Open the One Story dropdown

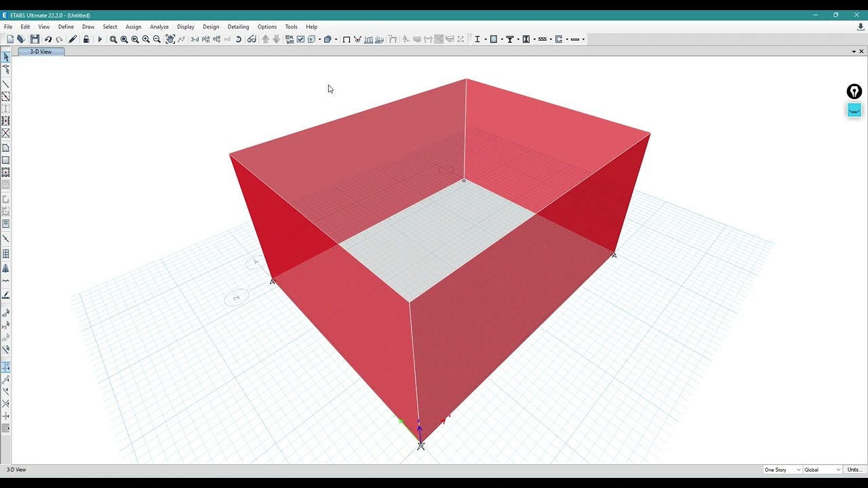[783, 470]
